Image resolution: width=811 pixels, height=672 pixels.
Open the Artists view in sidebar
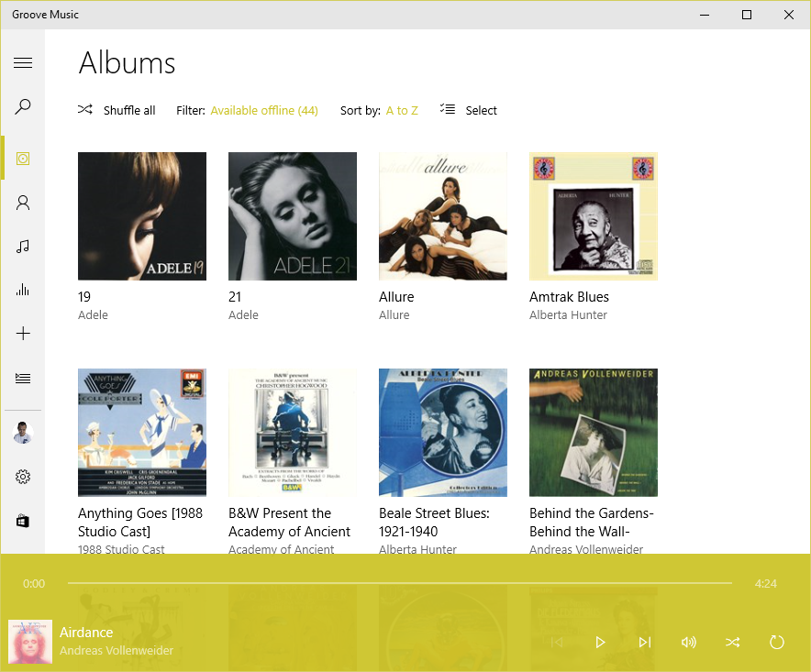pyautogui.click(x=23, y=203)
